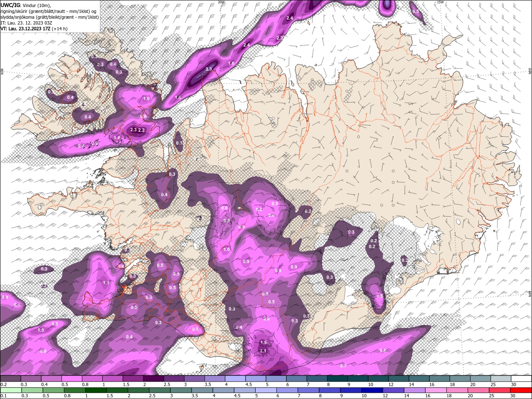Click the 1.1 precipitation value on the map
Viewport: 532px width, 399px height.
tap(106, 283)
